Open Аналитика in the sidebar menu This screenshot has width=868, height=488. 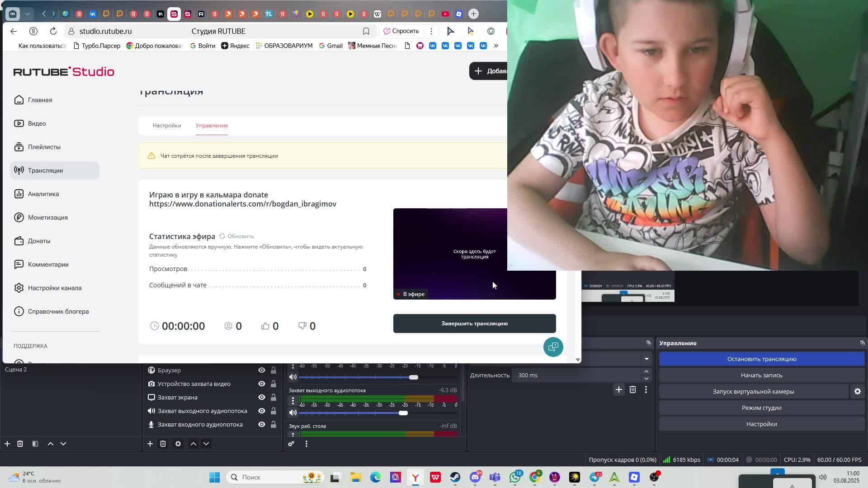click(43, 194)
